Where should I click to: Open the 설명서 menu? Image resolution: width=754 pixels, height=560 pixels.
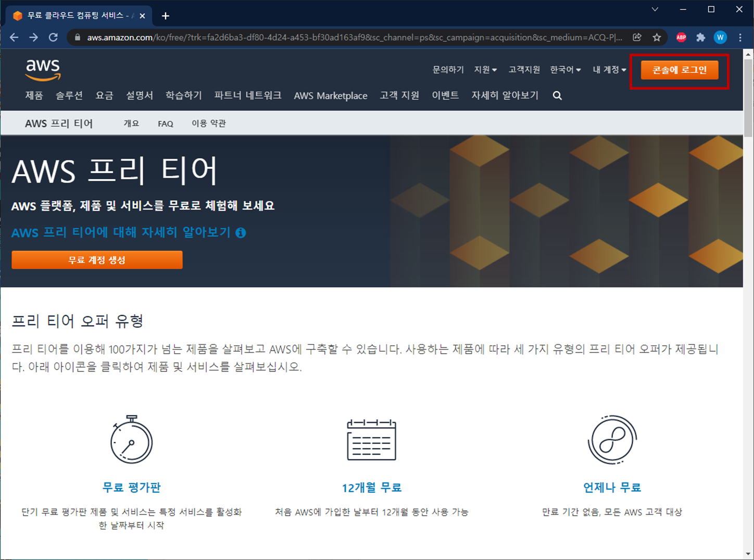[x=140, y=95]
